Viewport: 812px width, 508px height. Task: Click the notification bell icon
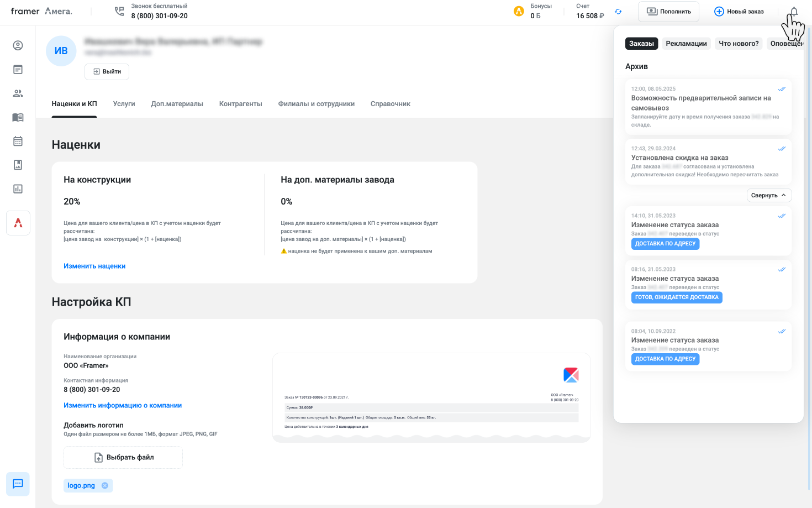pyautogui.click(x=794, y=12)
